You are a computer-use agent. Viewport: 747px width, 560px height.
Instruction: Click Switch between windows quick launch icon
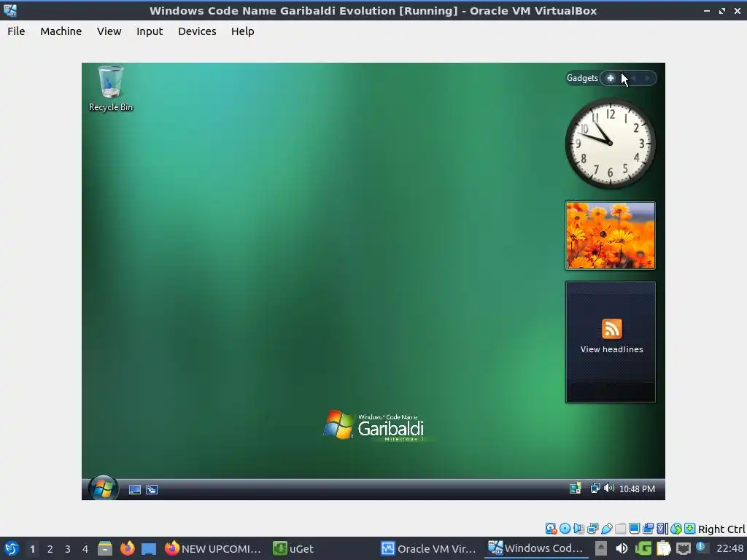point(152,489)
